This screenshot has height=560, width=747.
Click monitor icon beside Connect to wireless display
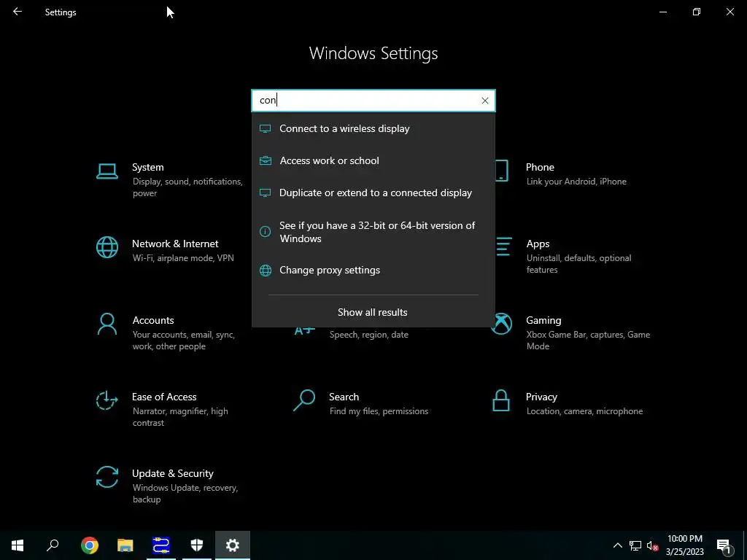(x=266, y=128)
